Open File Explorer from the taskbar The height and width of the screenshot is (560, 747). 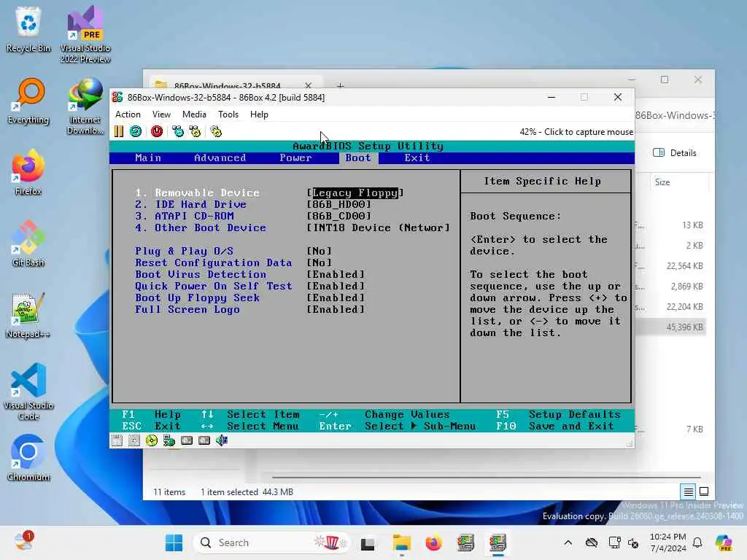click(402, 542)
